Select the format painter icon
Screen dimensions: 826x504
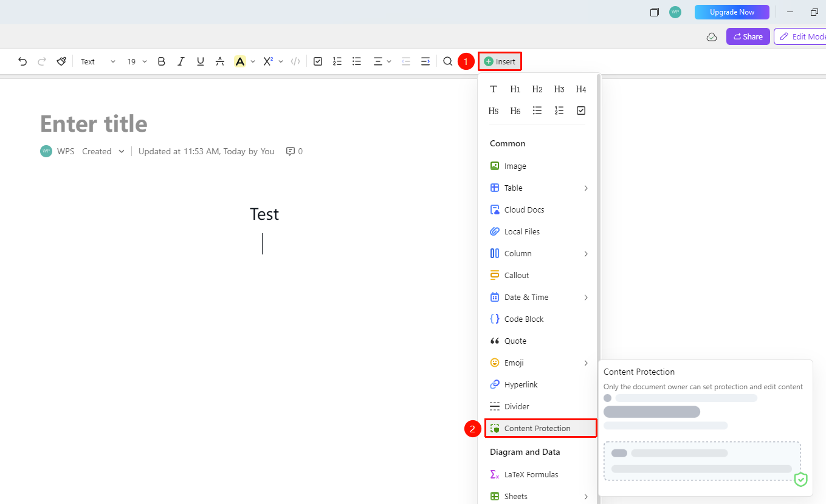pyautogui.click(x=61, y=61)
